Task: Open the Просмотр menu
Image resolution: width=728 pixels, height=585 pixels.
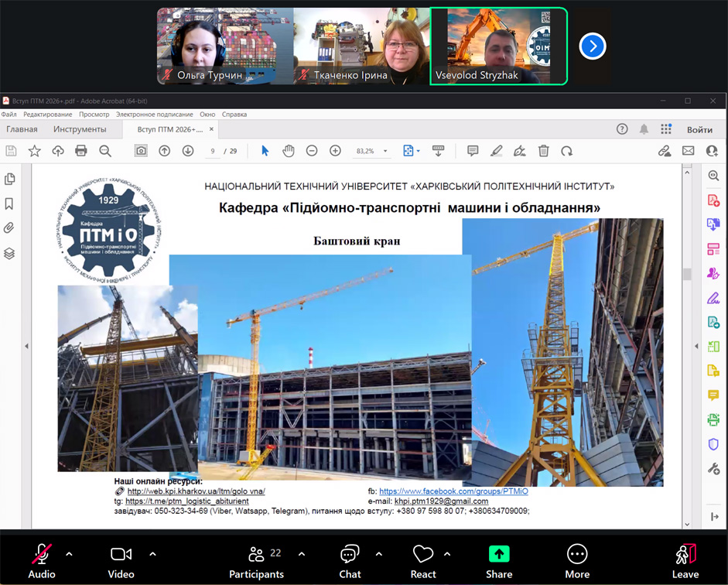Action: click(x=94, y=115)
